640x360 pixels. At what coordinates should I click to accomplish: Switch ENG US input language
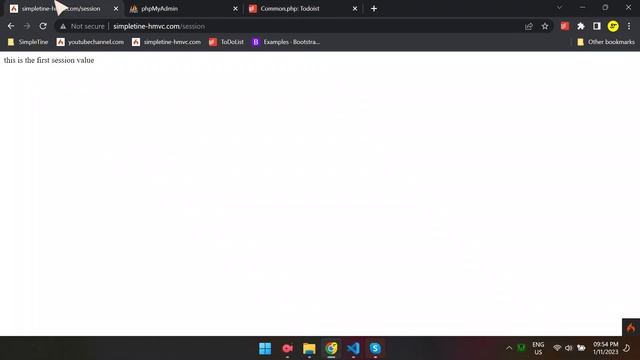tap(538, 349)
